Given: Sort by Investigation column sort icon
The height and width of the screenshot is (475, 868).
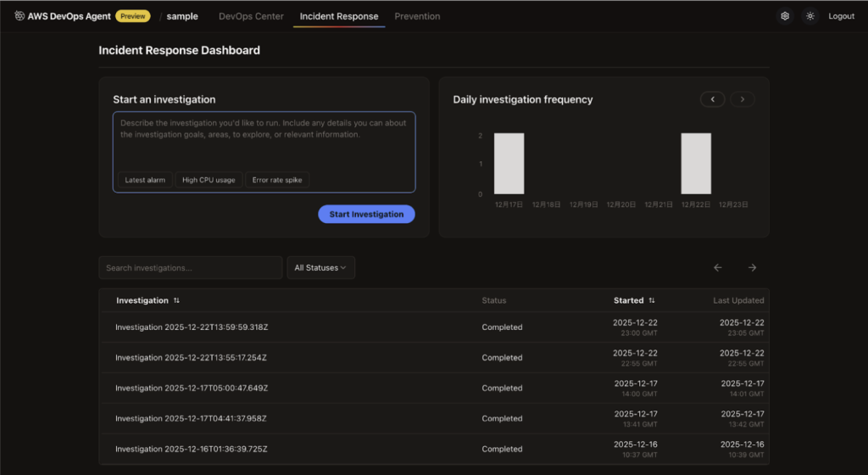Looking at the screenshot, I should (x=176, y=300).
